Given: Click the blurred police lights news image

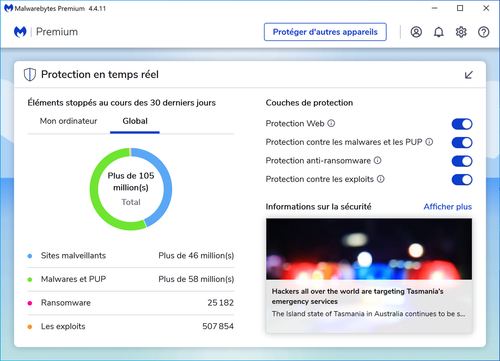Looking at the screenshot, I should click(369, 249).
